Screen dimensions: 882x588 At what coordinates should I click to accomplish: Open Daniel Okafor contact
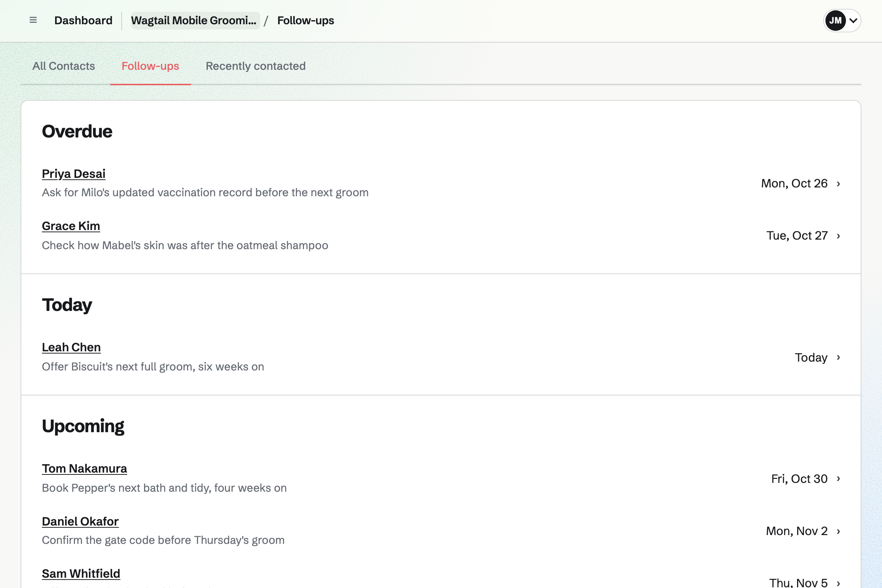[80, 521]
